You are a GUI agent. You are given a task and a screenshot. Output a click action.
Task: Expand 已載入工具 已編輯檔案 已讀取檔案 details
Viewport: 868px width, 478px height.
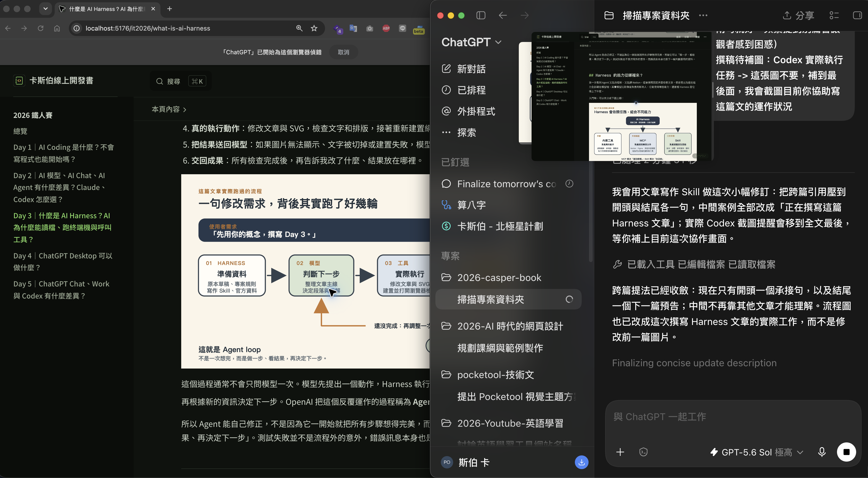point(694,265)
